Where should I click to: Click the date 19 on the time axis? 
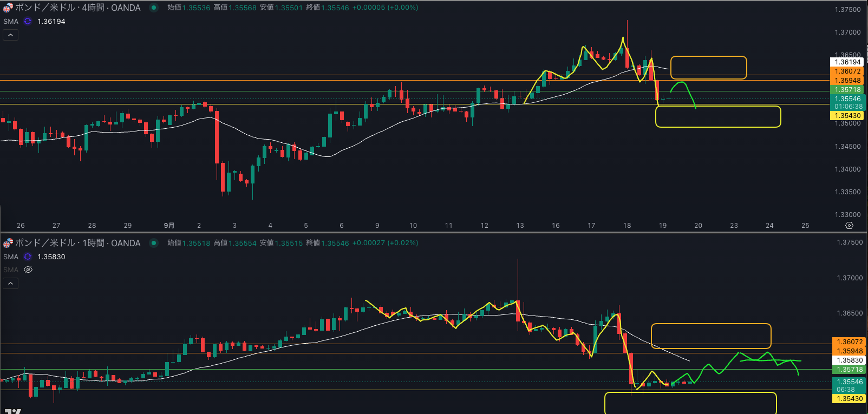click(663, 226)
